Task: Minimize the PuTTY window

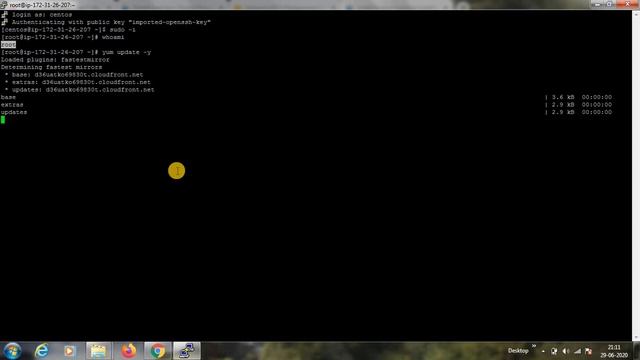Action: 597,4
